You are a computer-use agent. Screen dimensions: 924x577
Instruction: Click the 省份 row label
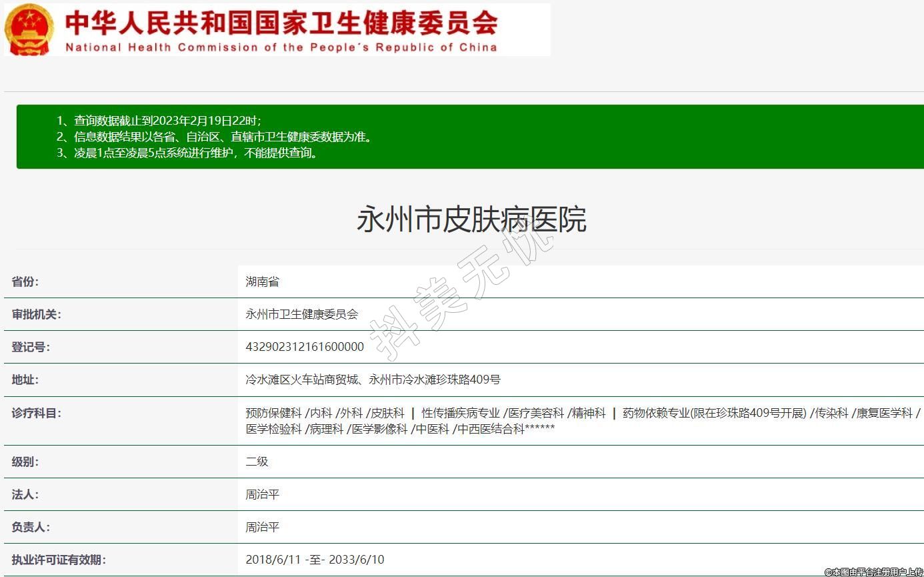pyautogui.click(x=25, y=281)
